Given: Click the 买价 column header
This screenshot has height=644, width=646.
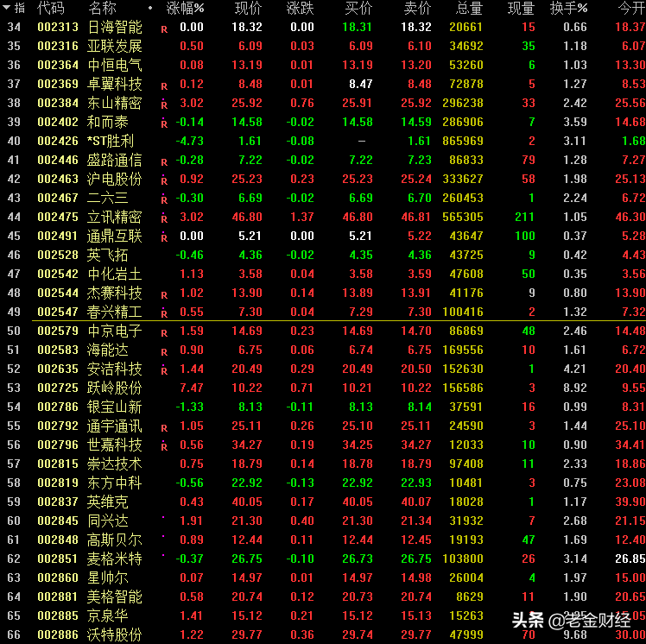Looking at the screenshot, I should coord(359,9).
